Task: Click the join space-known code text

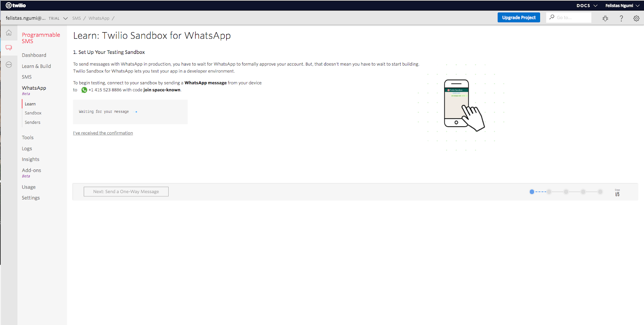Action: pyautogui.click(x=162, y=90)
